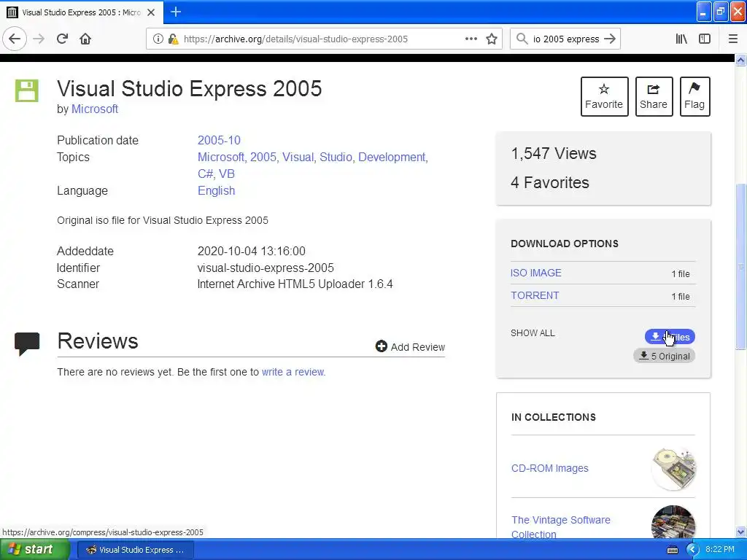The width and height of the screenshot is (747, 560).
Task: Open the CD-ROM Images collection link
Action: pyautogui.click(x=550, y=468)
